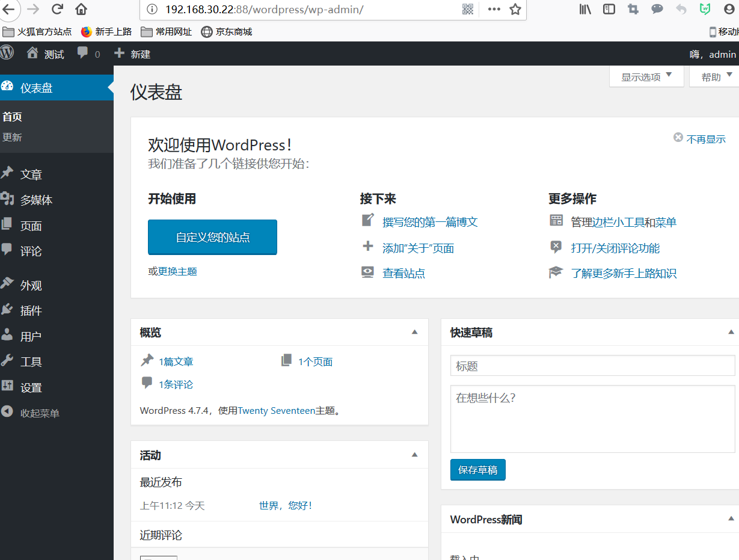Open the comments bubble in admin bar
The width and height of the screenshot is (739, 560).
point(88,54)
